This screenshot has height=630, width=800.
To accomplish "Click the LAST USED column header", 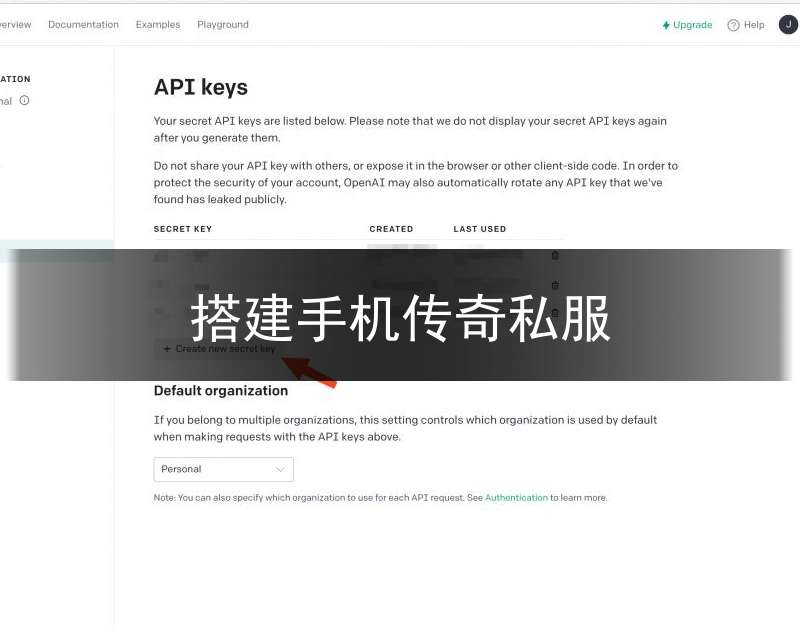I will click(480, 229).
